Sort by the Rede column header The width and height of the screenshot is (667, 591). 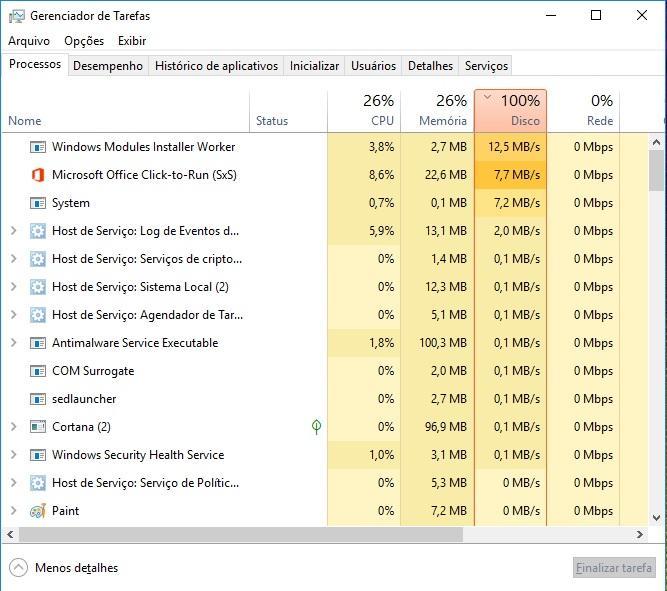(x=583, y=111)
